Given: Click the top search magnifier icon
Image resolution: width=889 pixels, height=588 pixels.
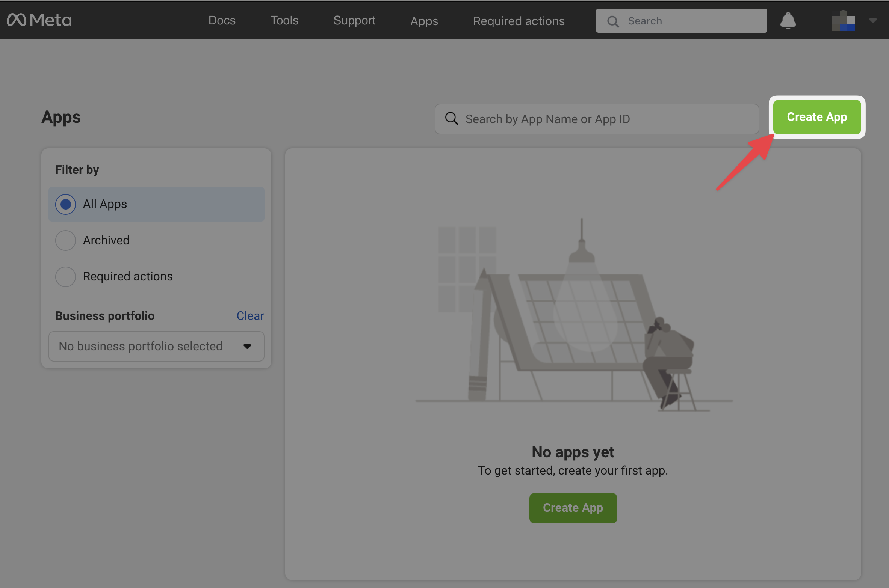Looking at the screenshot, I should (613, 21).
